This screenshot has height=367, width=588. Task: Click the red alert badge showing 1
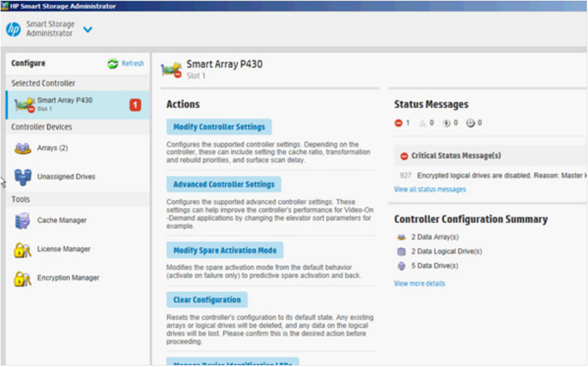click(136, 105)
